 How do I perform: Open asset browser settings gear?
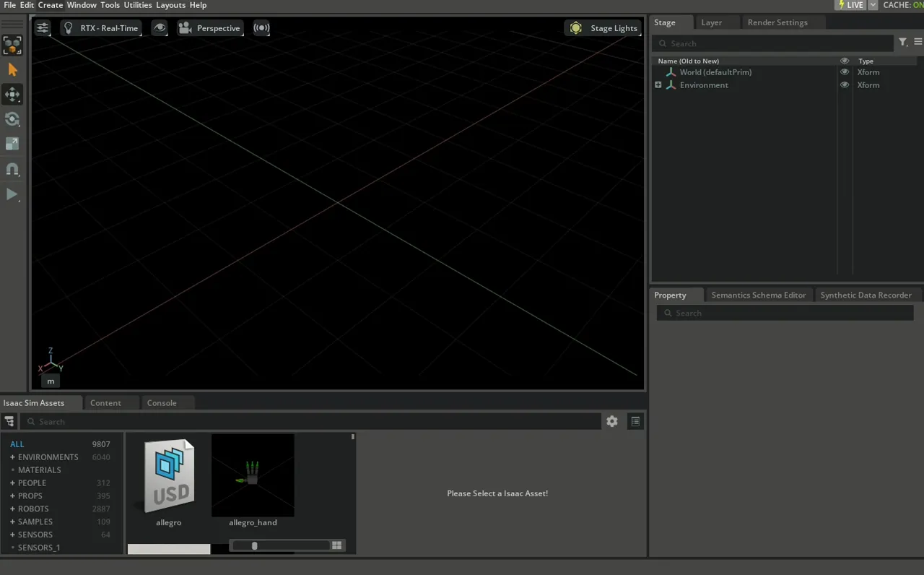(612, 421)
